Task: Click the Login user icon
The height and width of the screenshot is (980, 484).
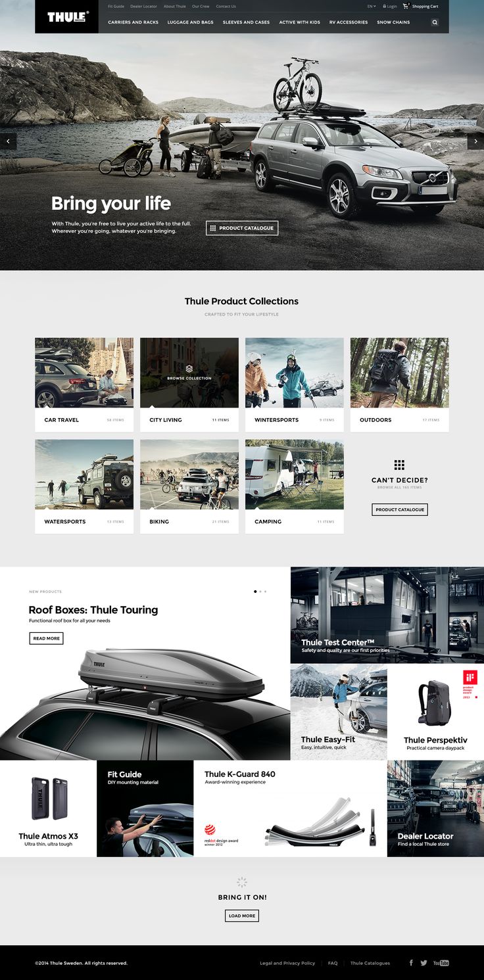Action: pyautogui.click(x=384, y=6)
